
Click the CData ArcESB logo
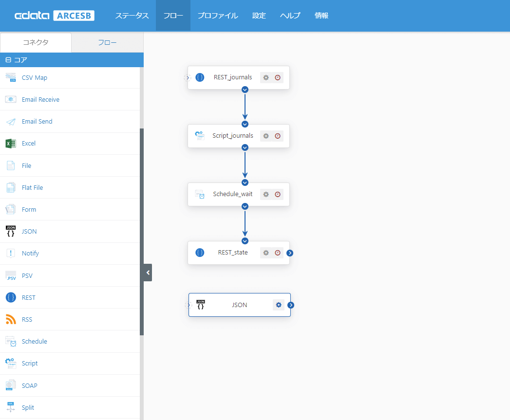(x=55, y=16)
